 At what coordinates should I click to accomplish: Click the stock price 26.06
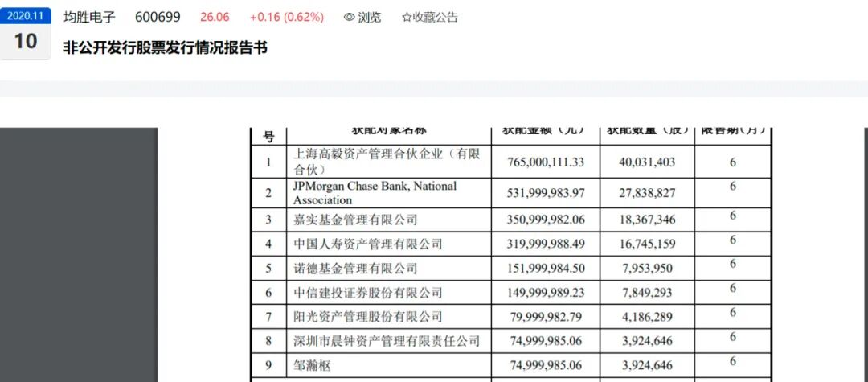click(215, 17)
